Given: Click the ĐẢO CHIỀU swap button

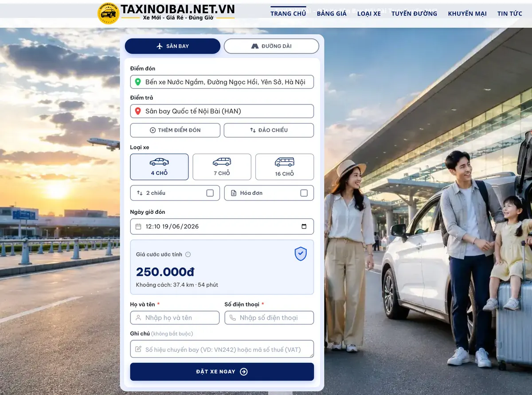Looking at the screenshot, I should tap(269, 130).
